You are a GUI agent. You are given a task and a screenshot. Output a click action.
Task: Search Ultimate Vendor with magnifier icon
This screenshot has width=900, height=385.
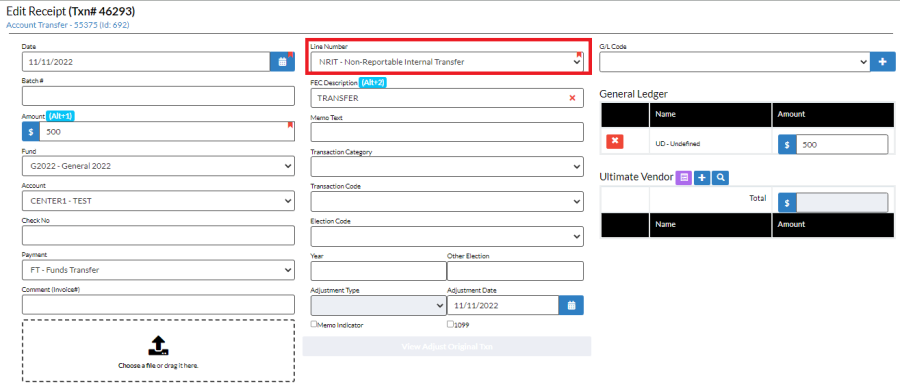720,178
